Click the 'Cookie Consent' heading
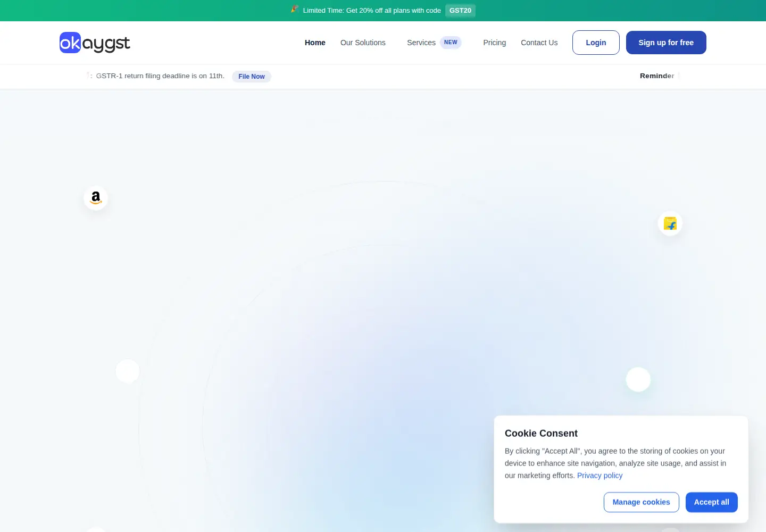The image size is (766, 532). coord(541,434)
